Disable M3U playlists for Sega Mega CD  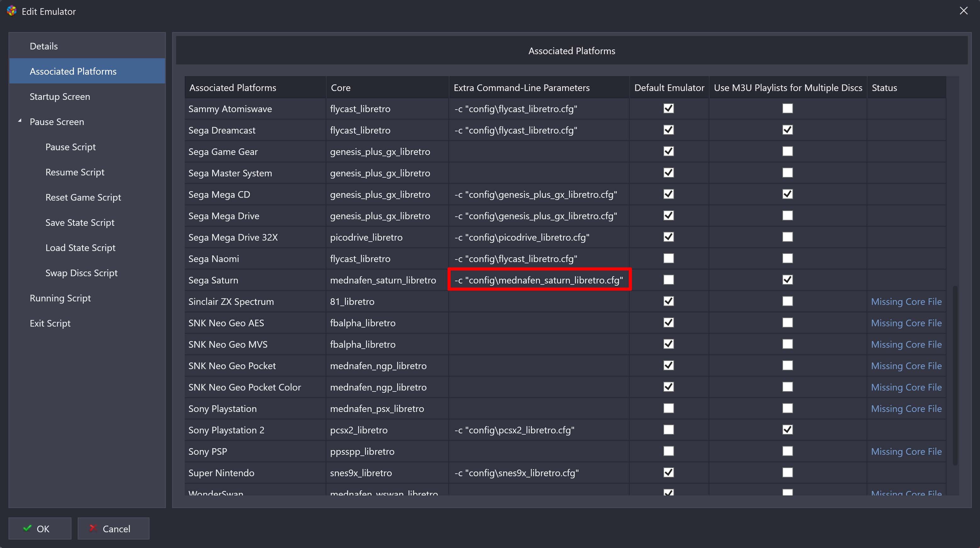pyautogui.click(x=787, y=194)
